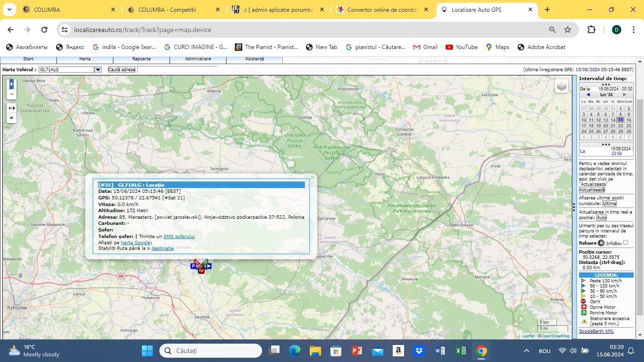644x362 pixels.
Task: Go to previous month in calendar
Action: tap(588, 95)
